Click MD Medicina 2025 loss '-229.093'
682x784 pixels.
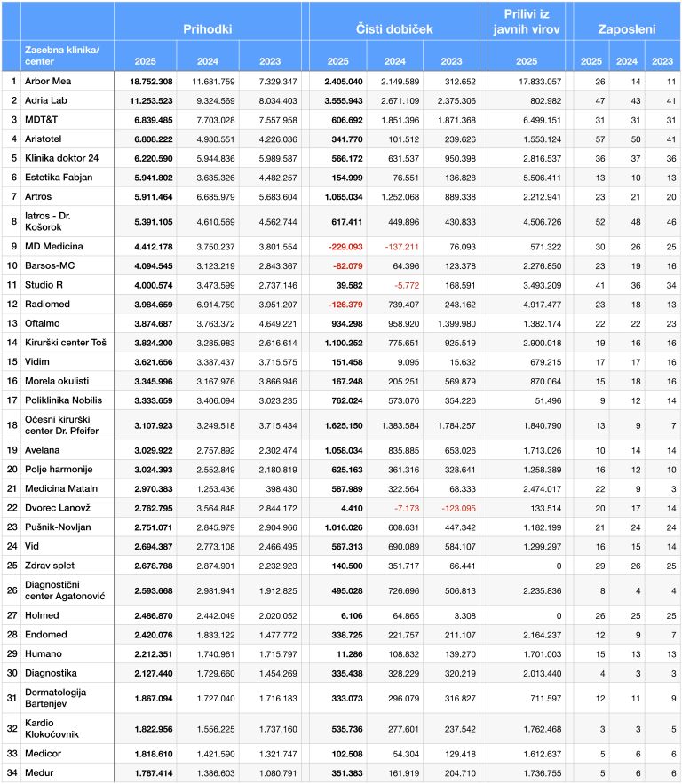point(345,247)
